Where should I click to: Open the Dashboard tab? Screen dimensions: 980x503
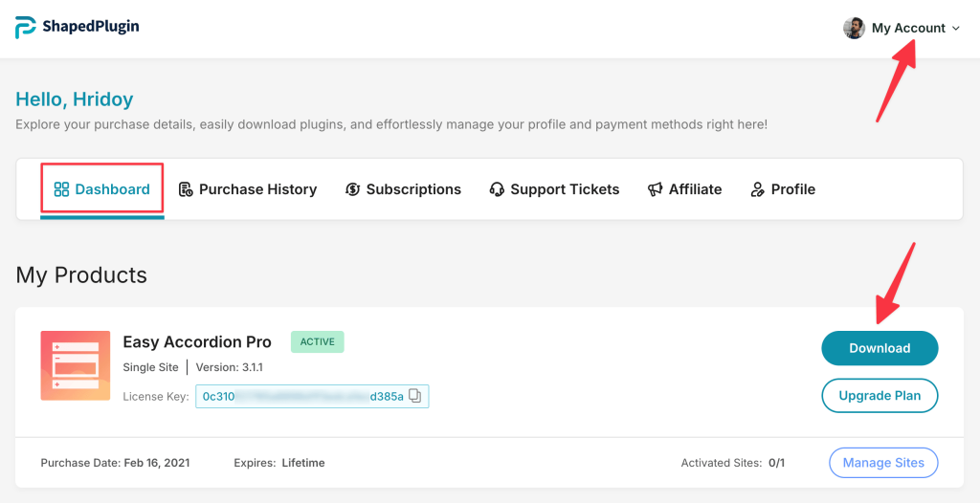pos(101,189)
